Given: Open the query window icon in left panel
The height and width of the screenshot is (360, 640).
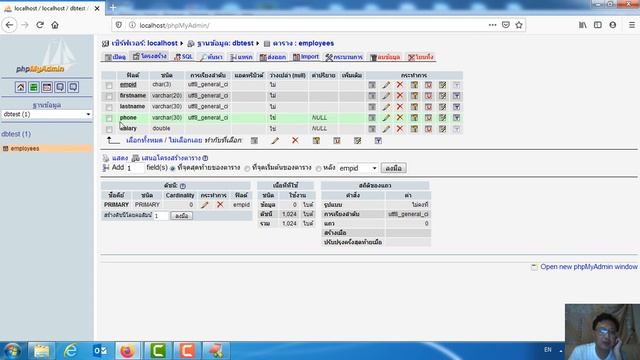Looking at the screenshot, I should click(47, 87).
